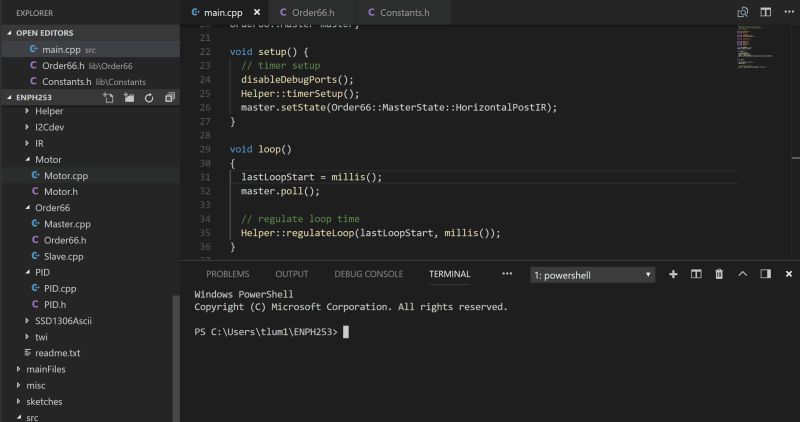The image size is (800, 422).
Task: Close the terminal panel
Action: 789,275
